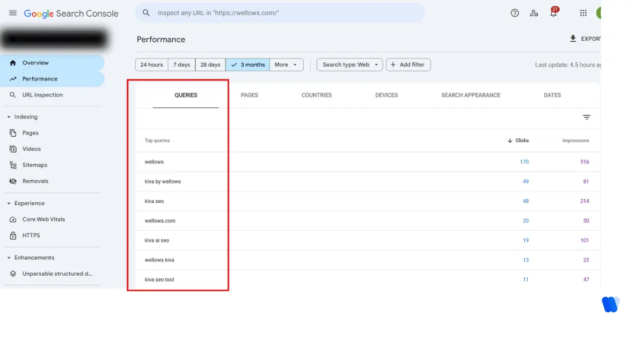Open the Search type Web dropdown
Viewport: 644px width, 338px height.
pos(349,64)
